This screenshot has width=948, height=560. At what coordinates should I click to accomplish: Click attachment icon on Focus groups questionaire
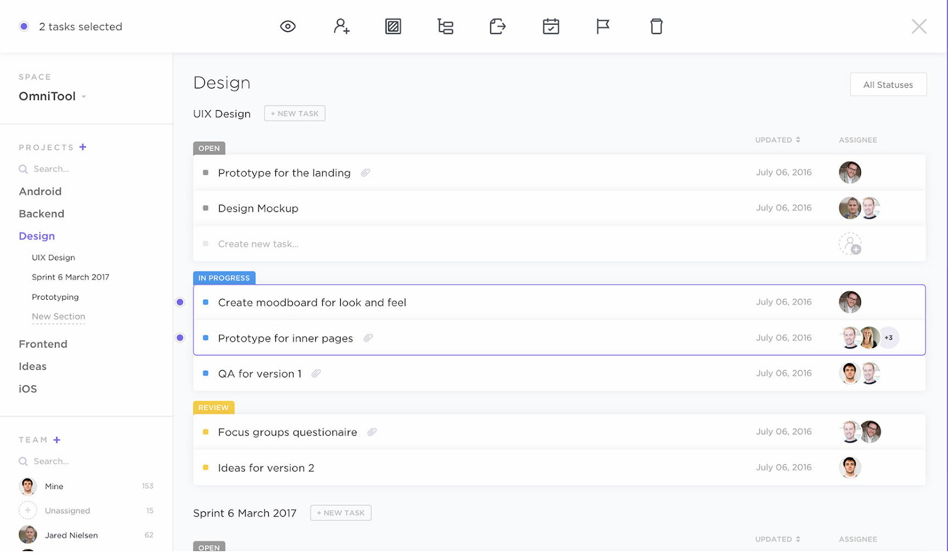click(372, 432)
